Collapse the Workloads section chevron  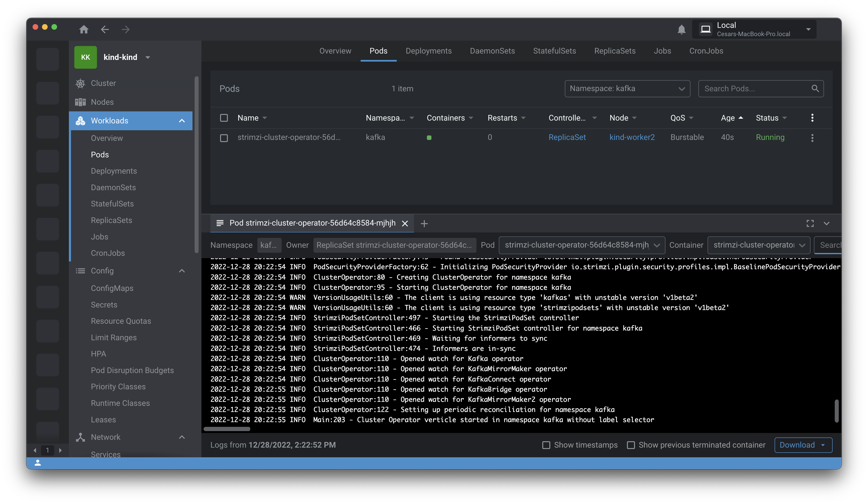click(x=182, y=121)
